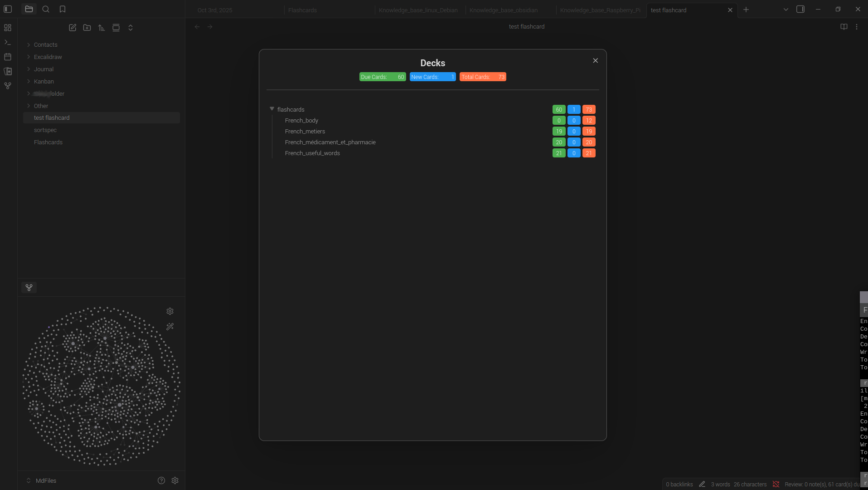The height and width of the screenshot is (490, 868).
Task: Click the orange Total Cards badge
Action: pos(483,77)
